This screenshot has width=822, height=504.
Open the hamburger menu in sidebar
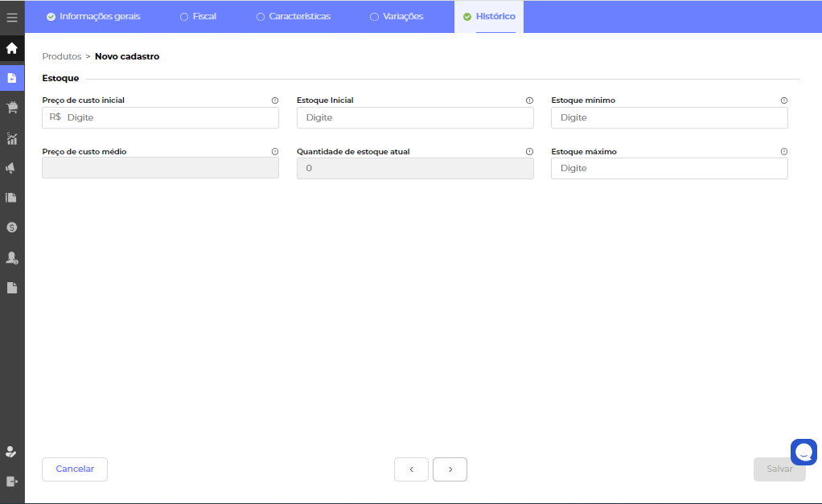(12, 17)
